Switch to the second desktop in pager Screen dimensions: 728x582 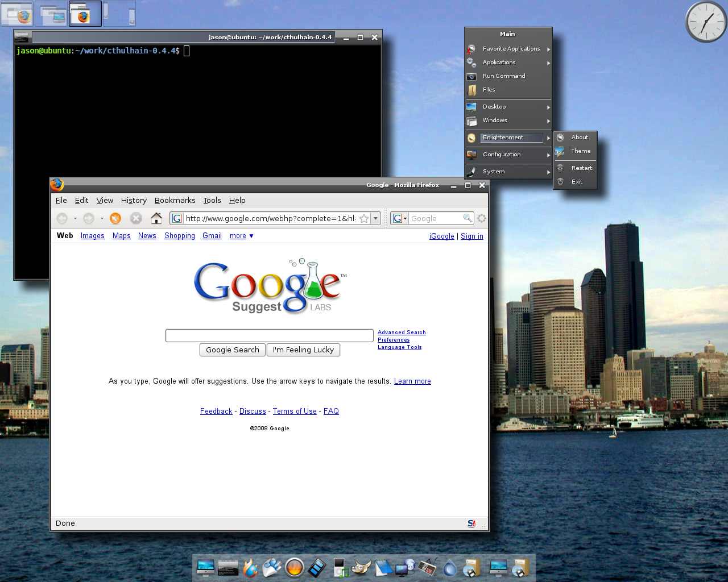pos(51,14)
